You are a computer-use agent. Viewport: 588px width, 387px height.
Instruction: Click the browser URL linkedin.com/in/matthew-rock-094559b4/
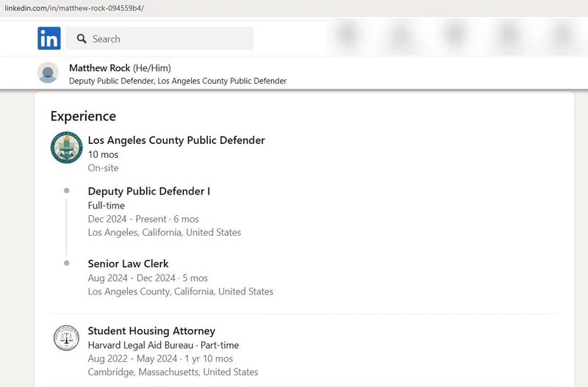(x=74, y=8)
